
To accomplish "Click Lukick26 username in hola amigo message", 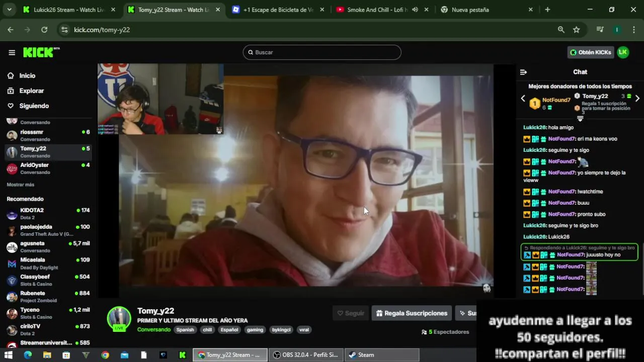I will point(534,128).
